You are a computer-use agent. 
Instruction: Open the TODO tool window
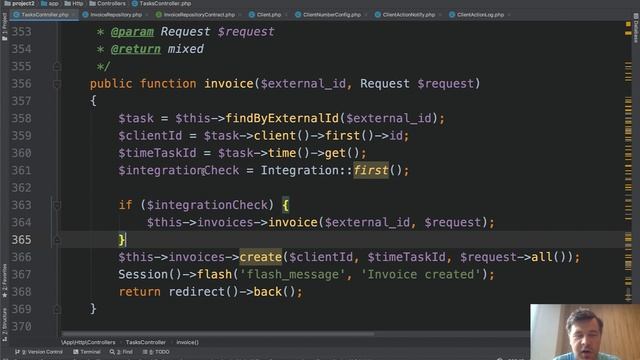pyautogui.click(x=156, y=352)
